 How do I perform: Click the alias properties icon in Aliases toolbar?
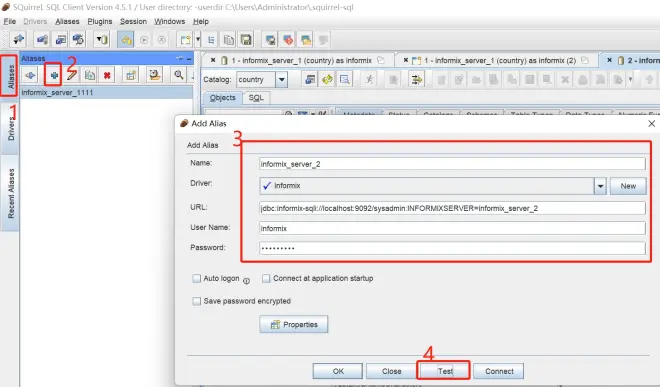click(131, 75)
